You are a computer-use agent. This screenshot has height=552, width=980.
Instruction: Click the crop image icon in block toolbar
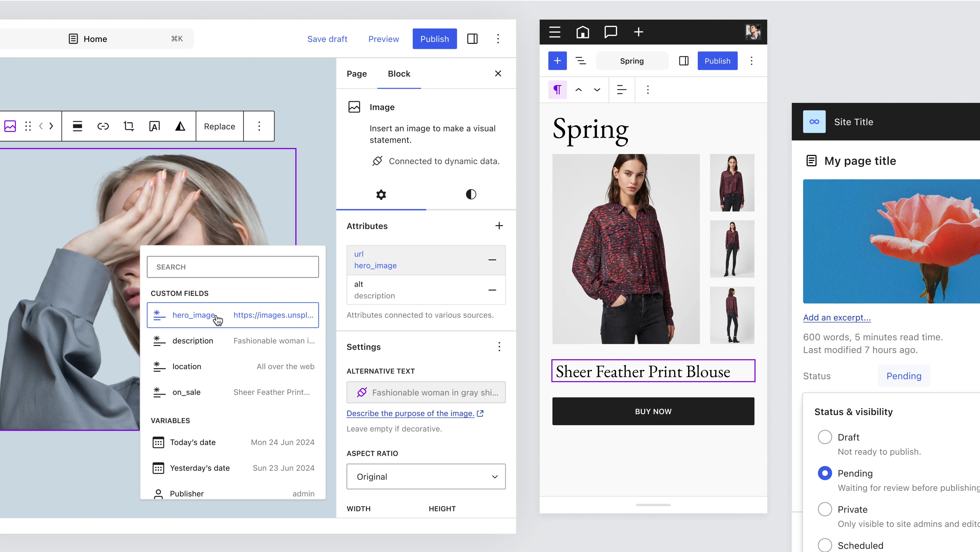click(129, 126)
